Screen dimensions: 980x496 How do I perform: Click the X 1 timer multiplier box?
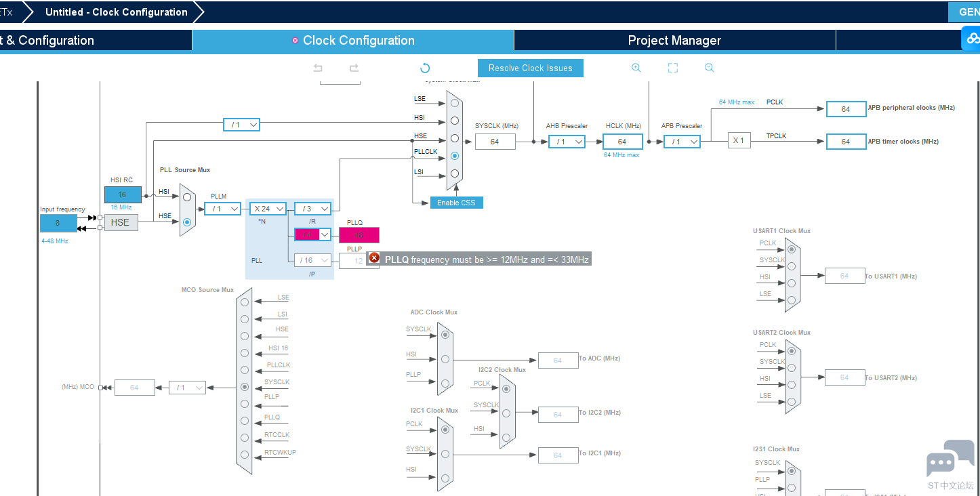[739, 141]
